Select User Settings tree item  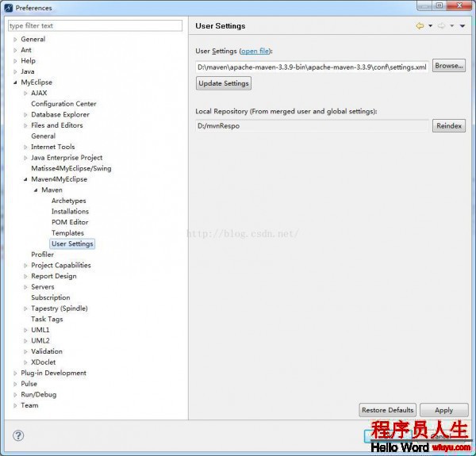point(72,243)
